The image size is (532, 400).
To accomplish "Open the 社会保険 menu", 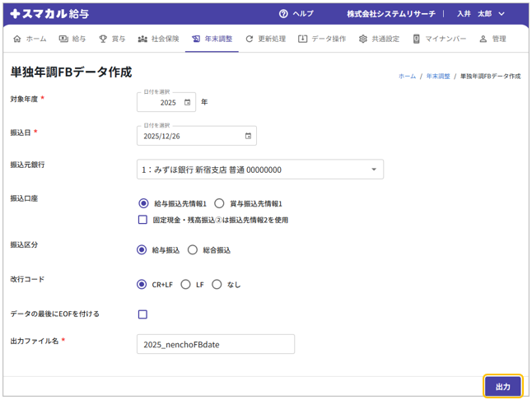I will pos(158,39).
